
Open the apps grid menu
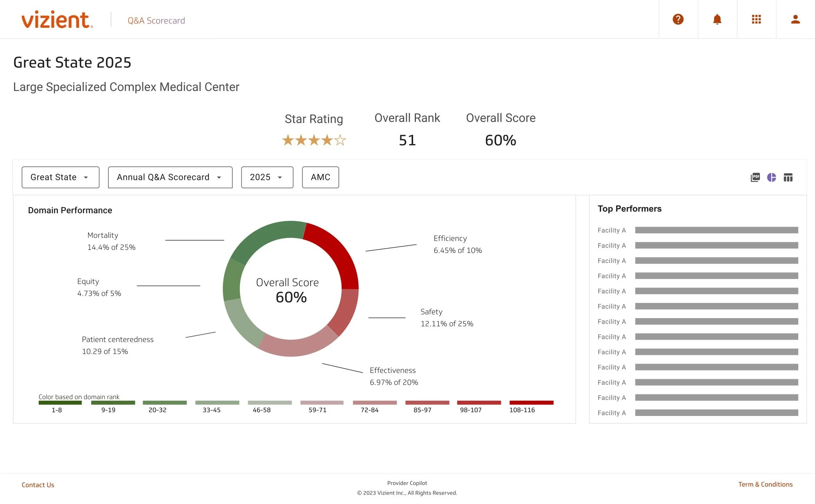756,19
